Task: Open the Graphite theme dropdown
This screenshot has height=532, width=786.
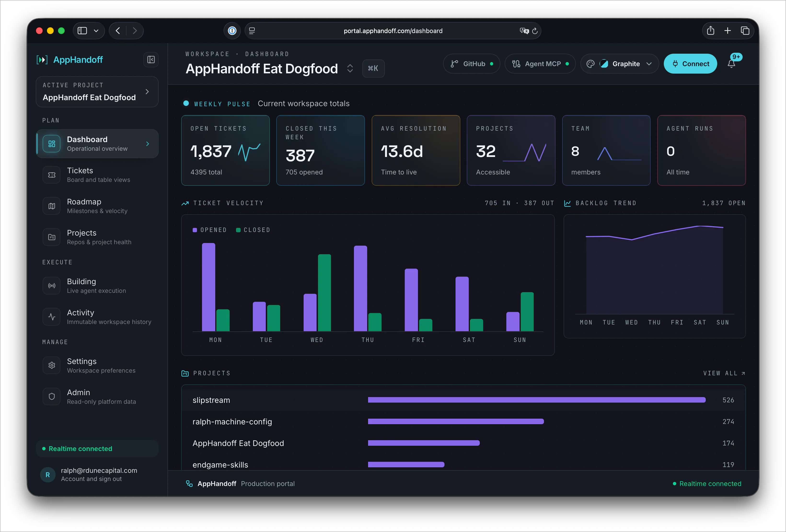Action: point(620,64)
